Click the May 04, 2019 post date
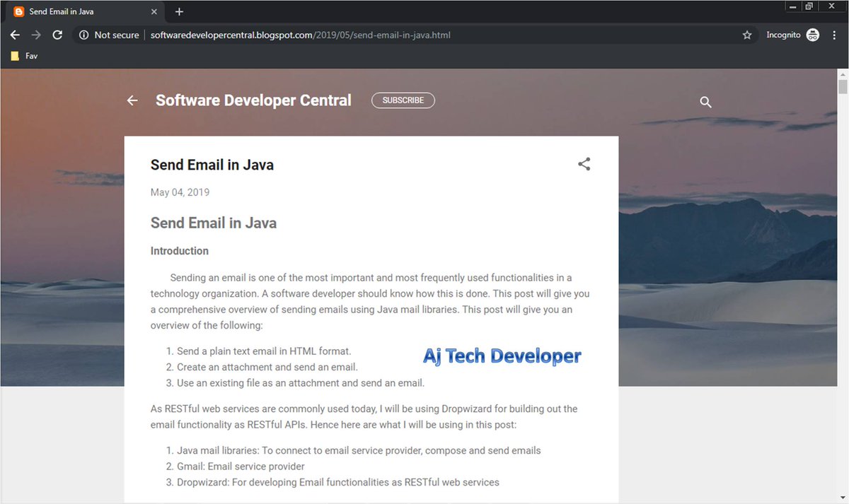Viewport: 849px width, 504px height. (x=180, y=192)
